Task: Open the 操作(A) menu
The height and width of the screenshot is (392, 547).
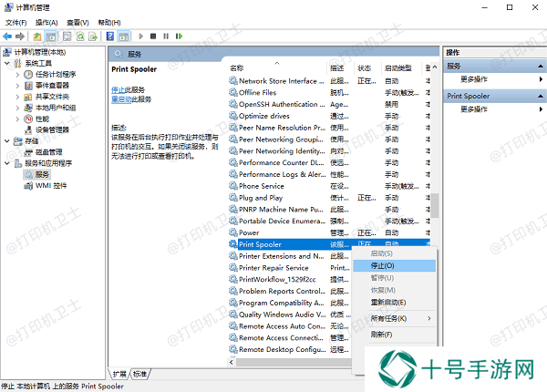Action: click(46, 22)
